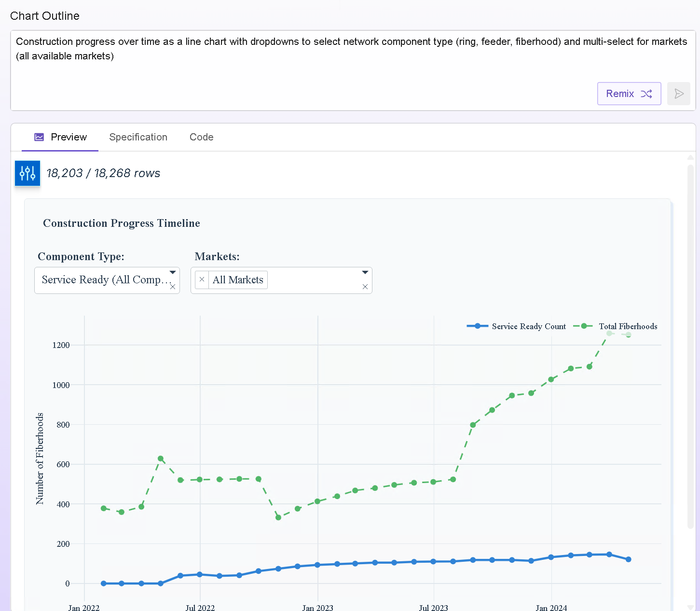
Task: Click the Preview tab chart icon
Action: coord(39,137)
